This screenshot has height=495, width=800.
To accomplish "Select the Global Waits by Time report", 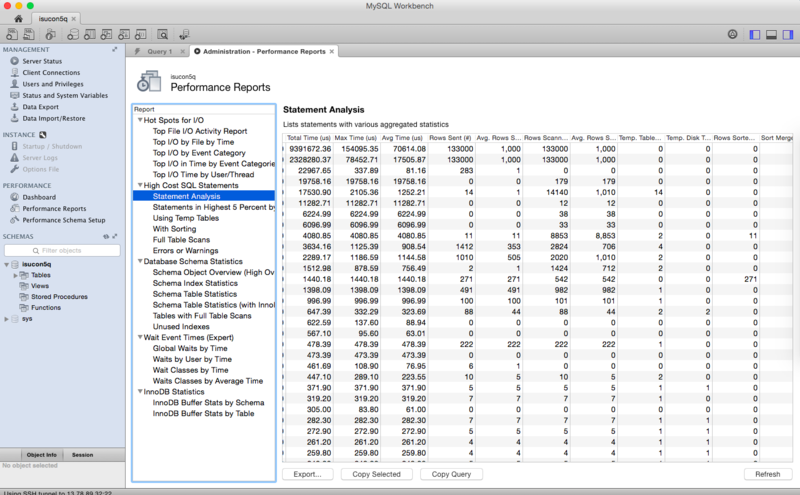I will pos(190,348).
